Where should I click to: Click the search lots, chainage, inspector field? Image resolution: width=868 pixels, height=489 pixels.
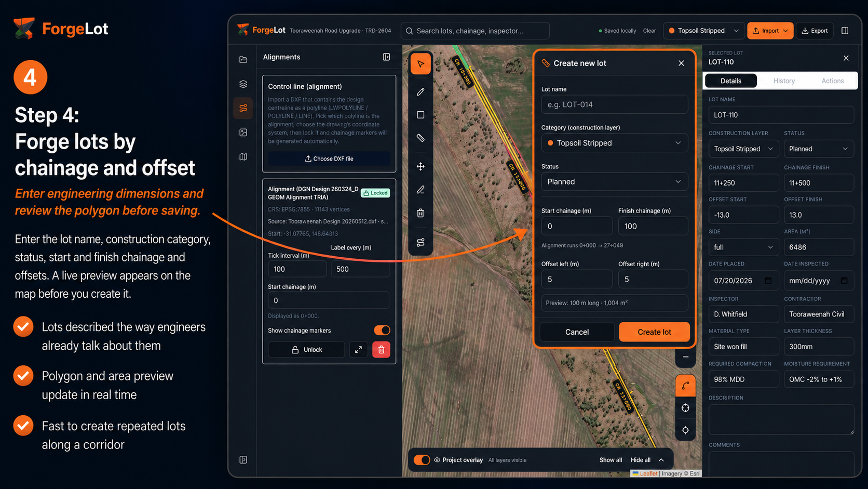tap(476, 31)
